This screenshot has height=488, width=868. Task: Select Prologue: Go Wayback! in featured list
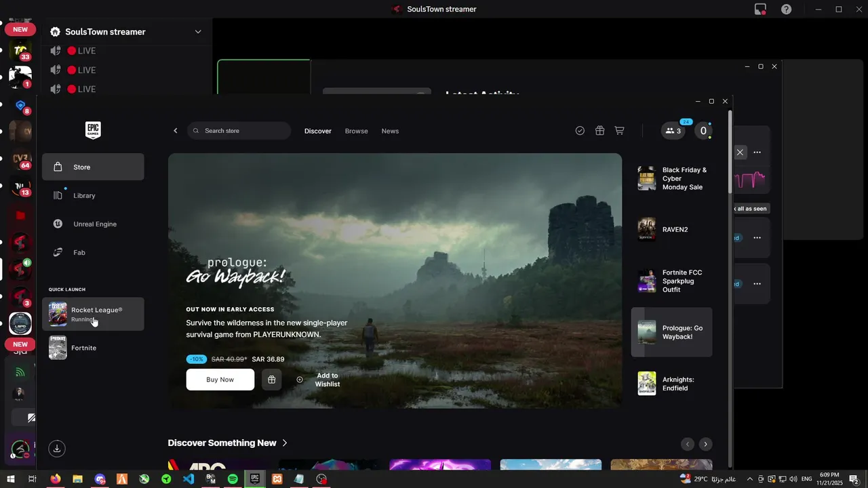click(672, 332)
